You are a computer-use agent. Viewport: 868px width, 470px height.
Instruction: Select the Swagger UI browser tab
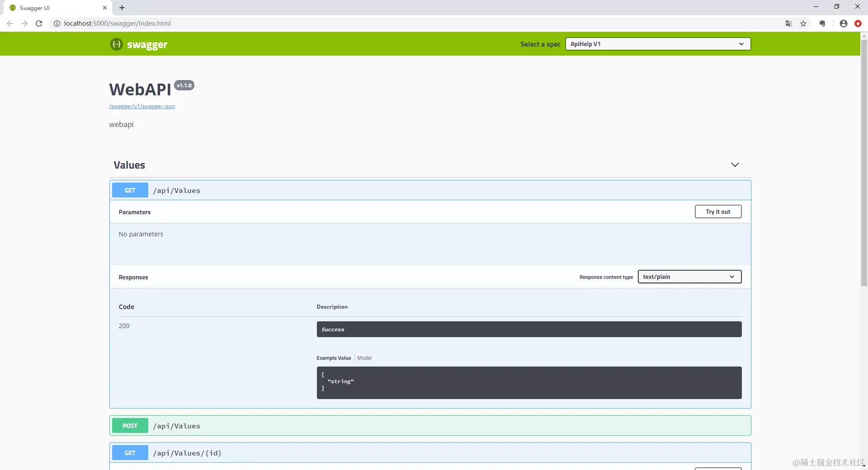click(59, 8)
